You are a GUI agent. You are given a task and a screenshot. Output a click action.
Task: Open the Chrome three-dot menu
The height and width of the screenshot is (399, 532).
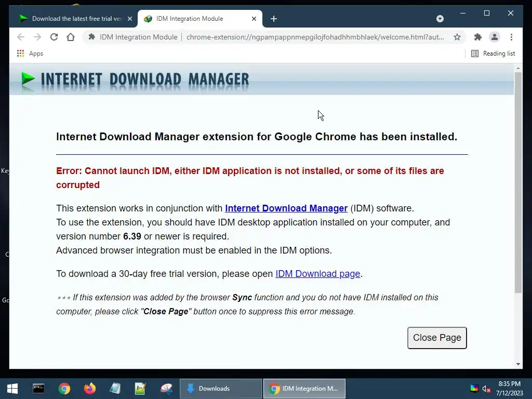[511, 37]
